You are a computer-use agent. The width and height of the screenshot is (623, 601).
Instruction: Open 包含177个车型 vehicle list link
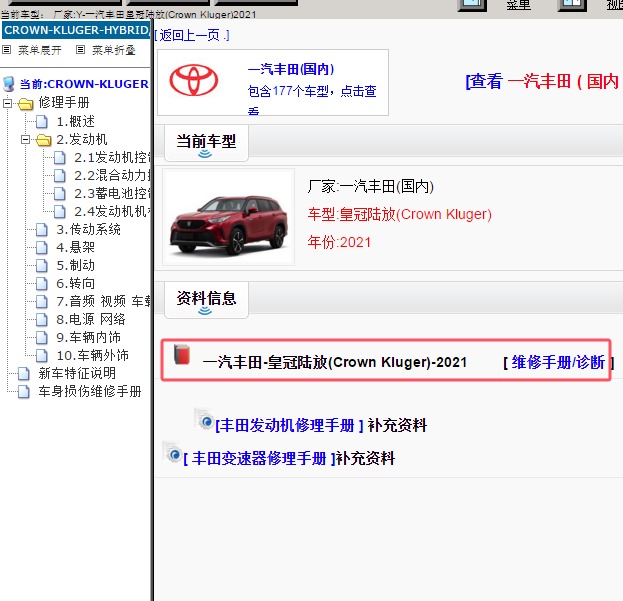coord(312,98)
